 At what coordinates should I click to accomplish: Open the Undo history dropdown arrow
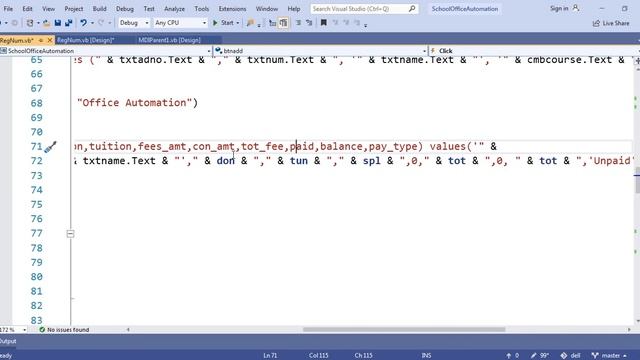[92, 23]
